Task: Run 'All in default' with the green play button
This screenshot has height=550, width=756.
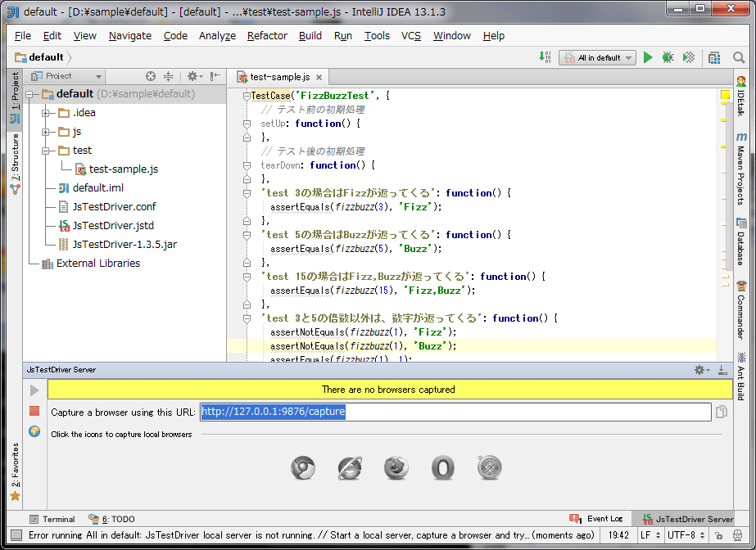Action: pos(648,58)
